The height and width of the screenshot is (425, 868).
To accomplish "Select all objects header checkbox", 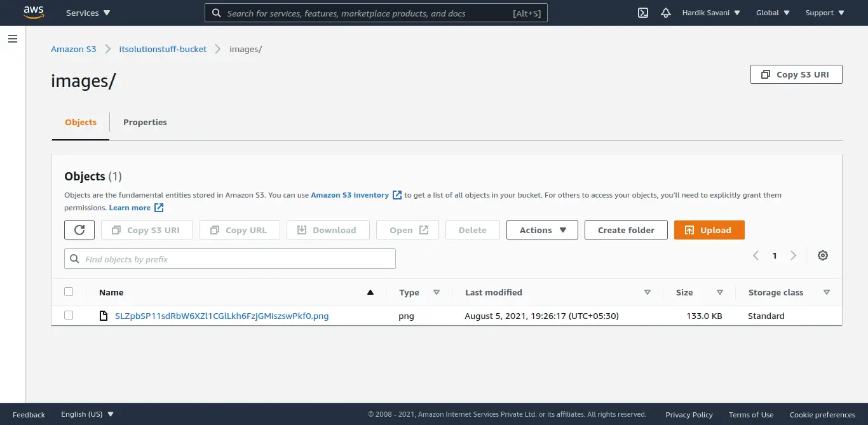I will 69,292.
